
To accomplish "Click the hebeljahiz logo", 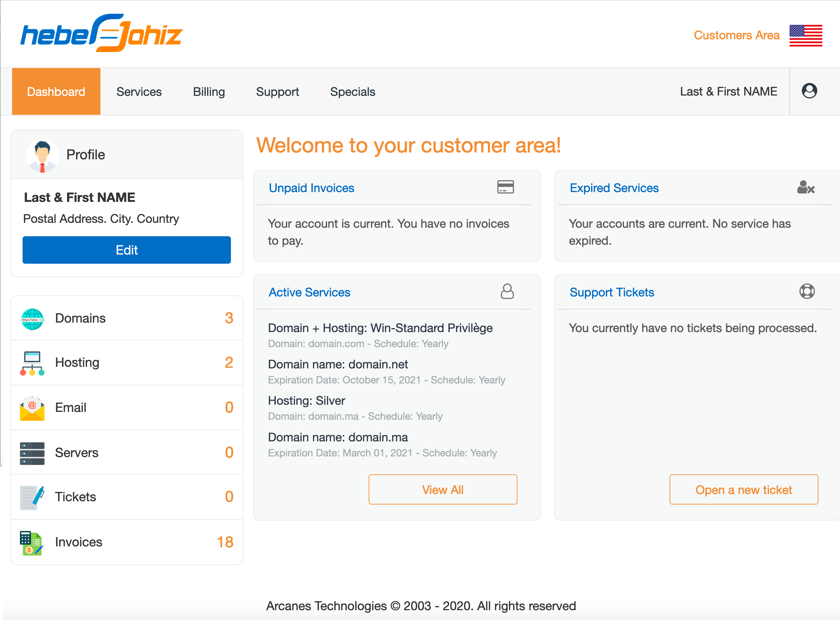I will [x=101, y=33].
